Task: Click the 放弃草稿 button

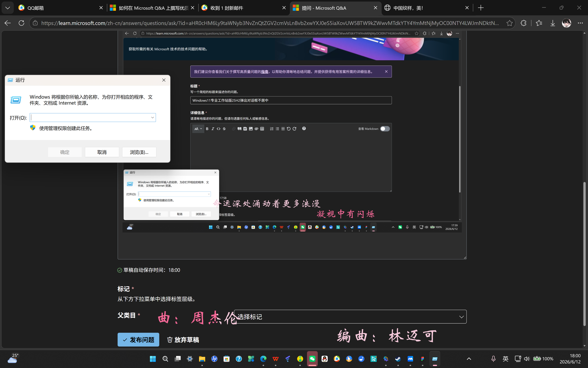Action: [x=183, y=339]
